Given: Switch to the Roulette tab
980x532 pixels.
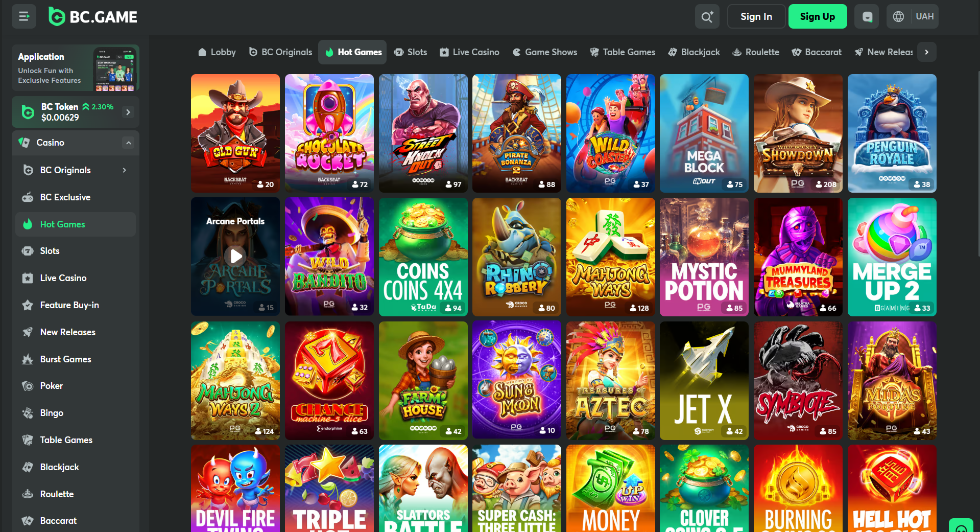Looking at the screenshot, I should point(756,52).
